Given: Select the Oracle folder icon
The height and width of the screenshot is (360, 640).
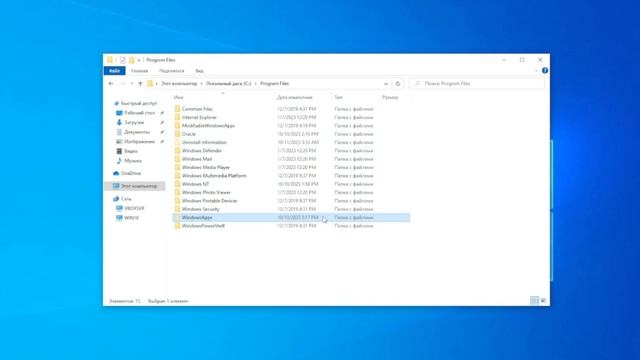Looking at the screenshot, I should (x=177, y=134).
